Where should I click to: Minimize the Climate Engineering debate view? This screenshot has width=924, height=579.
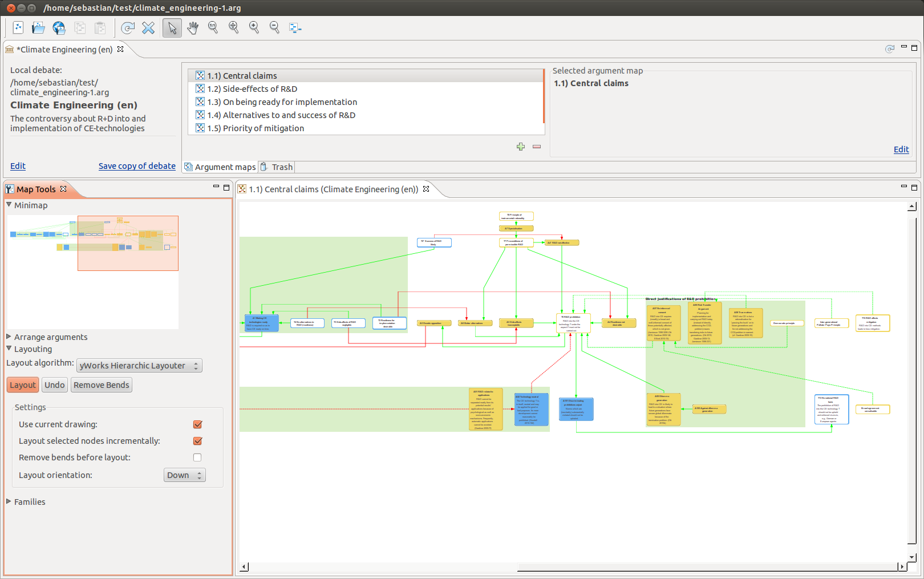coord(904,47)
